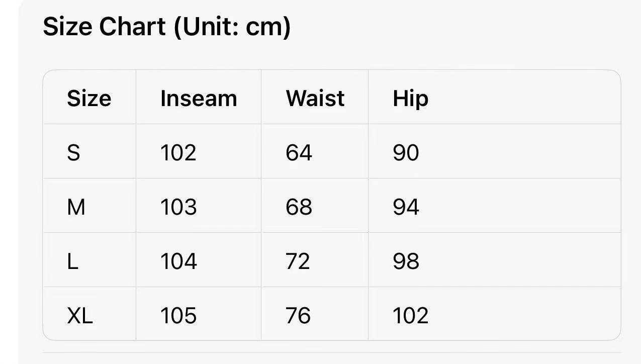The width and height of the screenshot is (641, 364).
Task: Click the Waist column header
Action: (x=315, y=98)
